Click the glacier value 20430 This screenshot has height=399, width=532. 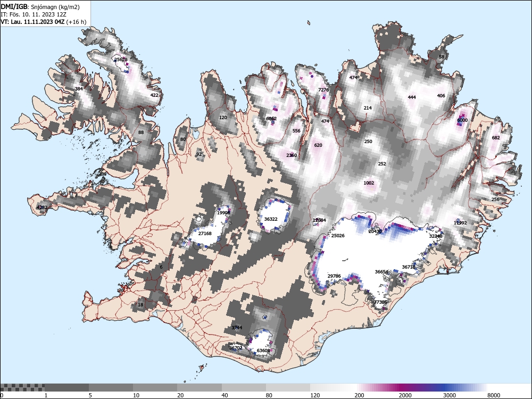coord(375,231)
